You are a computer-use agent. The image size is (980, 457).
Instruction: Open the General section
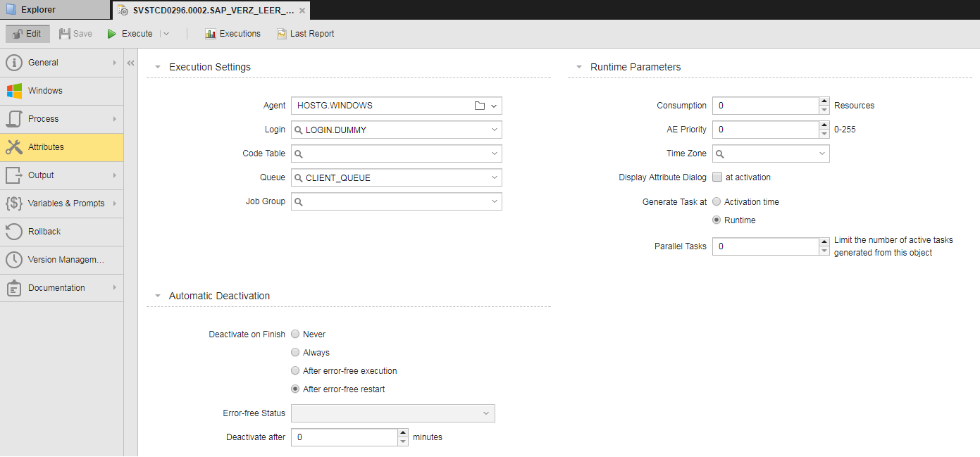62,63
